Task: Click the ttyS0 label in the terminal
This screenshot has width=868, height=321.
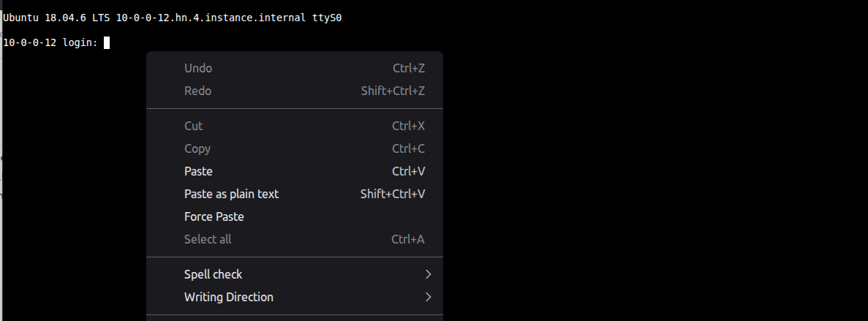Action: (327, 18)
